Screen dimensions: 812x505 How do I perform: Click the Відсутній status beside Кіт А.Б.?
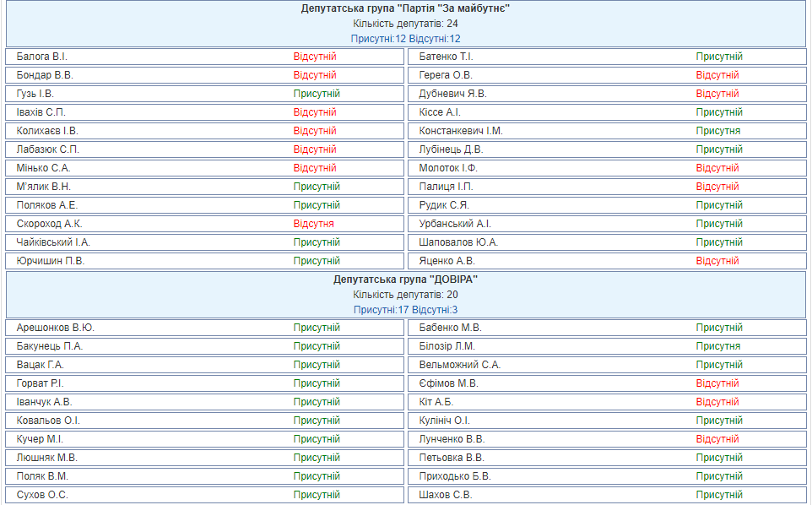click(717, 402)
